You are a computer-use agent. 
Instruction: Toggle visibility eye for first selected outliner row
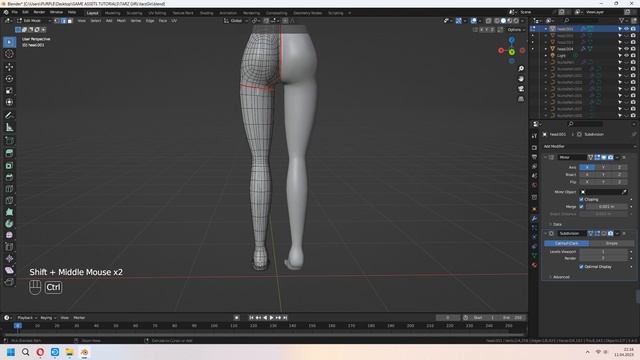[626, 29]
